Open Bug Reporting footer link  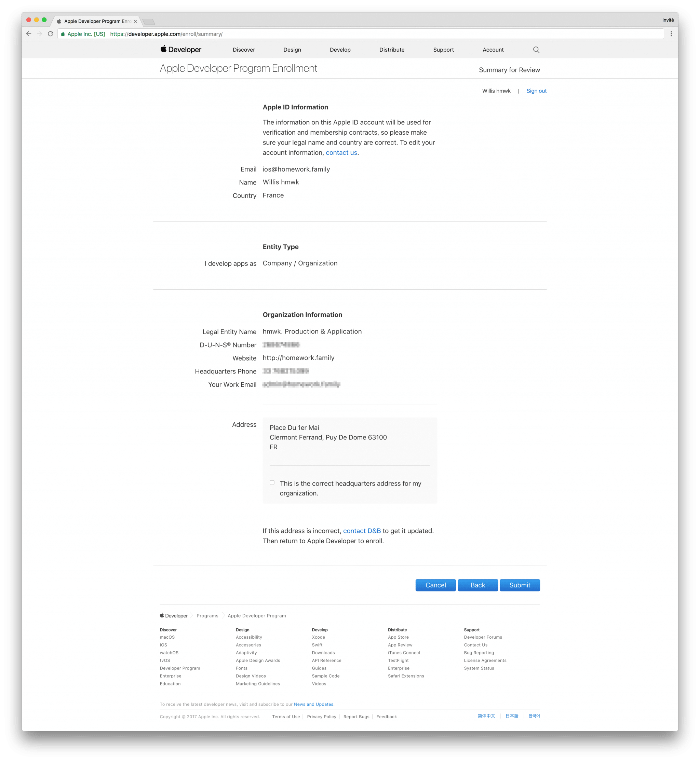coord(479,653)
